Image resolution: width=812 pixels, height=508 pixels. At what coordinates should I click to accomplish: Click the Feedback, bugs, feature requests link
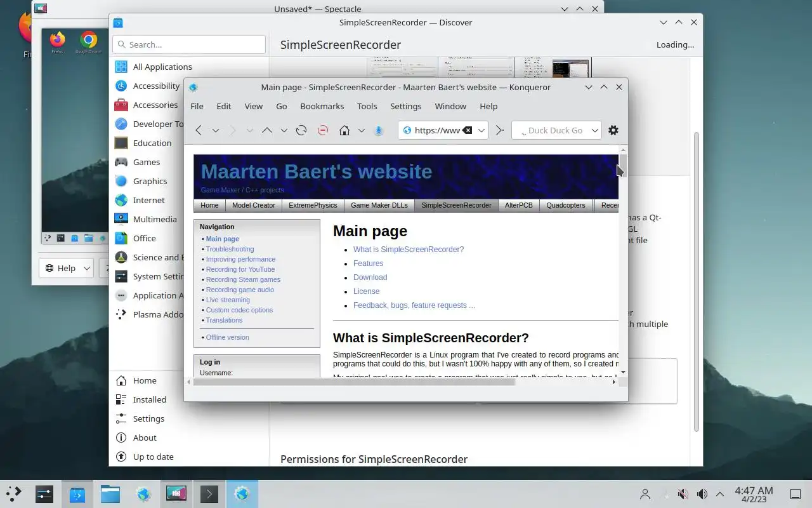[414, 305]
